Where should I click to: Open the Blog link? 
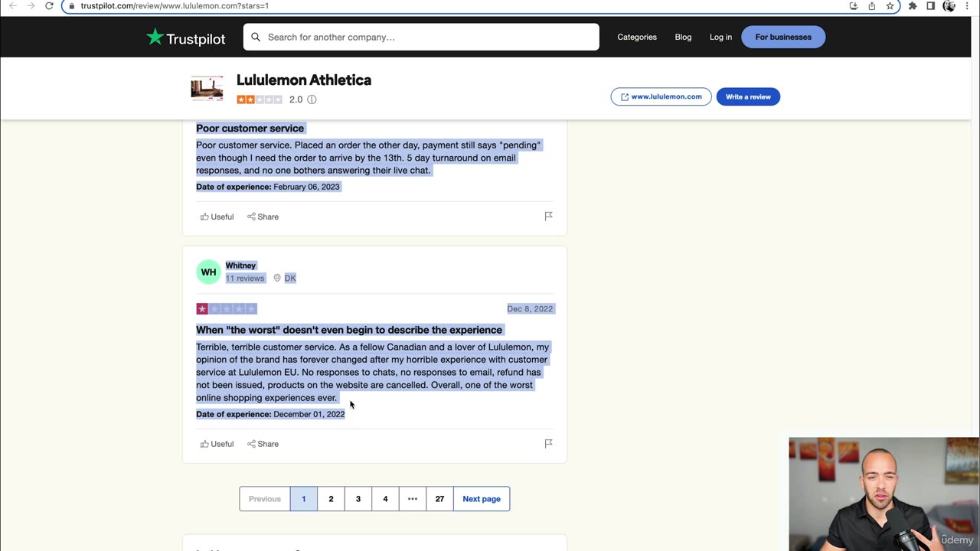[683, 37]
